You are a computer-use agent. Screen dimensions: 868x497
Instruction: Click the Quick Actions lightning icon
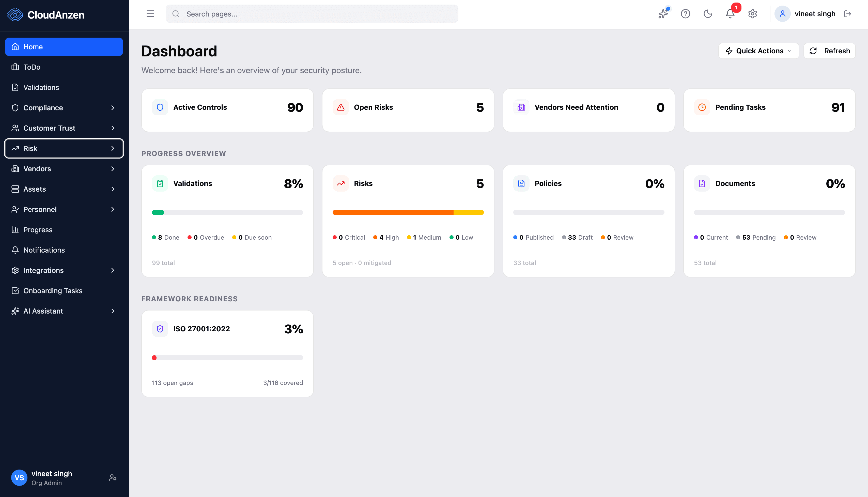tap(729, 51)
